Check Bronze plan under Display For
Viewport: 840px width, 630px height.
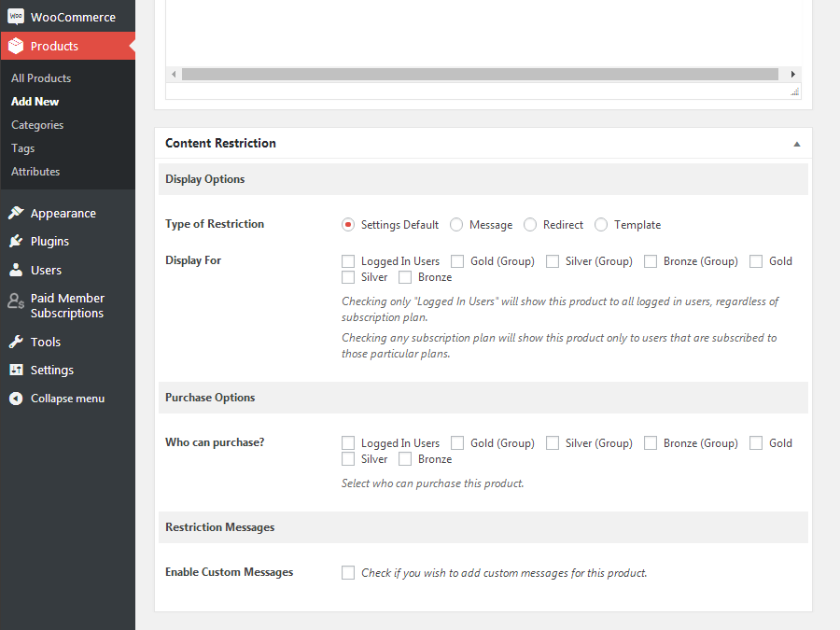coord(405,277)
